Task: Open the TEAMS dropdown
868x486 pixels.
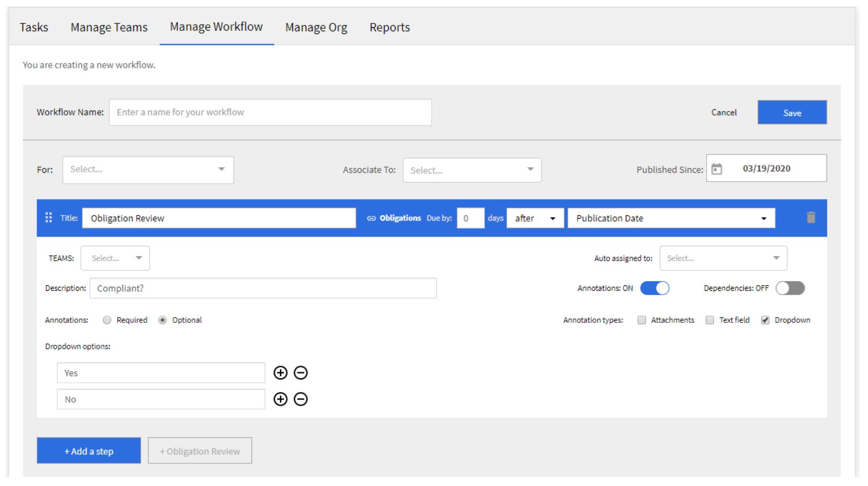Action: [x=115, y=258]
